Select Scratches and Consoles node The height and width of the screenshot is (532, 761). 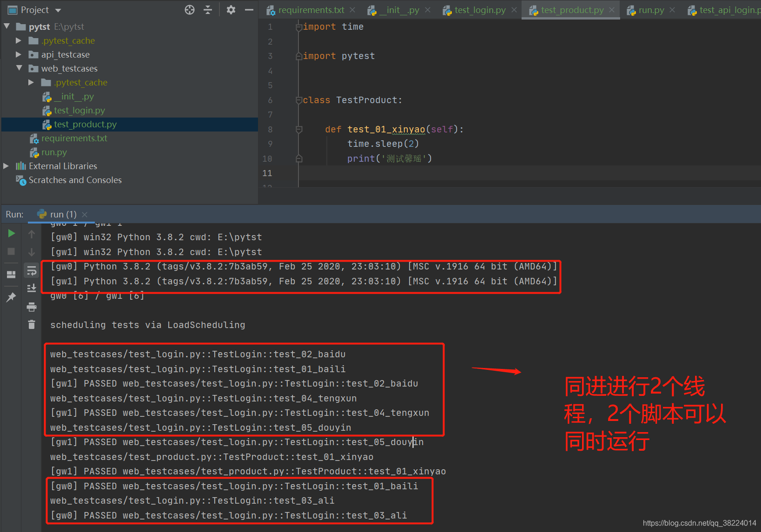(75, 180)
